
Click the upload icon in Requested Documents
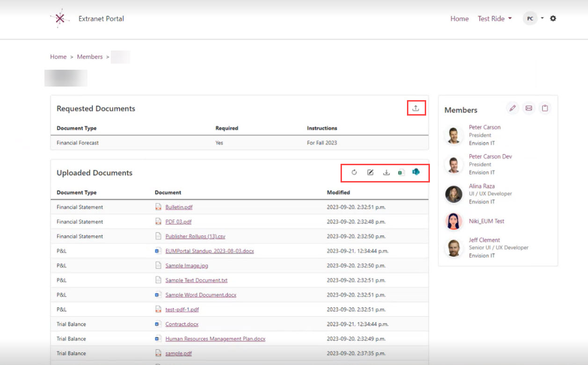[415, 108]
